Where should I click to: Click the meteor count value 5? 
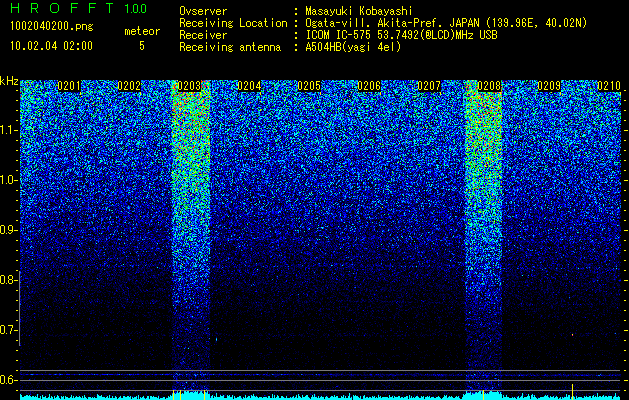tap(142, 46)
